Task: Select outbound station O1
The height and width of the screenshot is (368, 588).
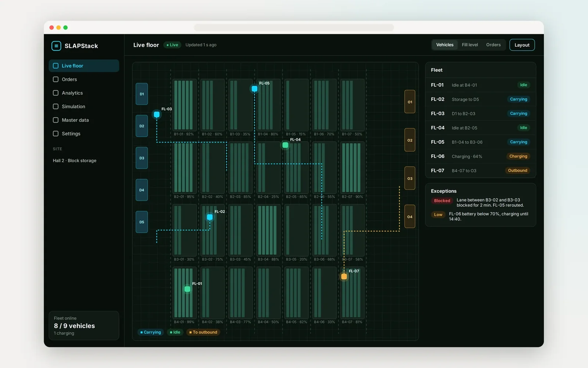Action: tap(410, 102)
